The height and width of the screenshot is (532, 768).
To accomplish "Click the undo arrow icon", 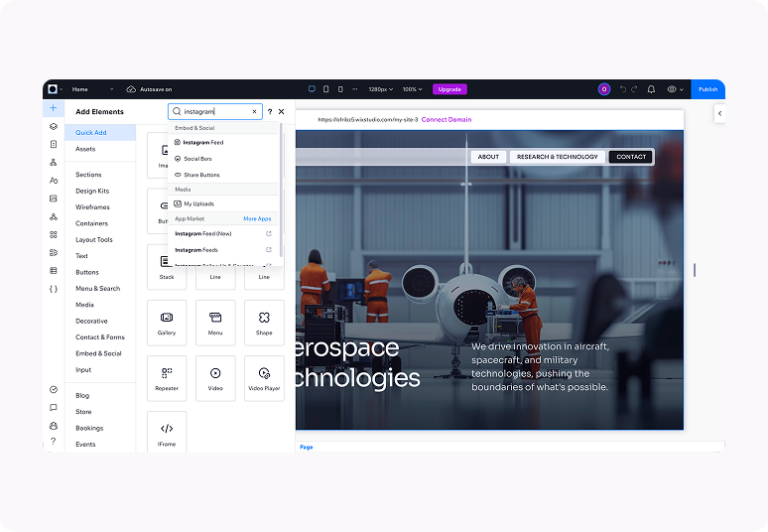I will point(623,89).
